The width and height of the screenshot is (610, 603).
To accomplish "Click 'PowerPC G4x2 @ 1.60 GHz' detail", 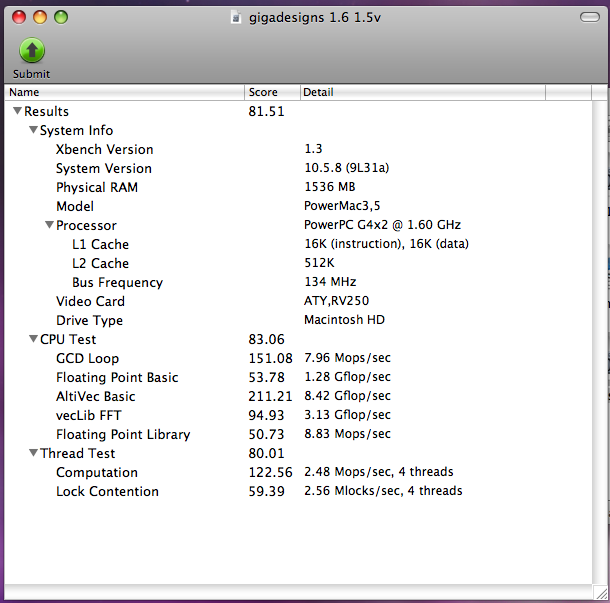I will (x=382, y=224).
